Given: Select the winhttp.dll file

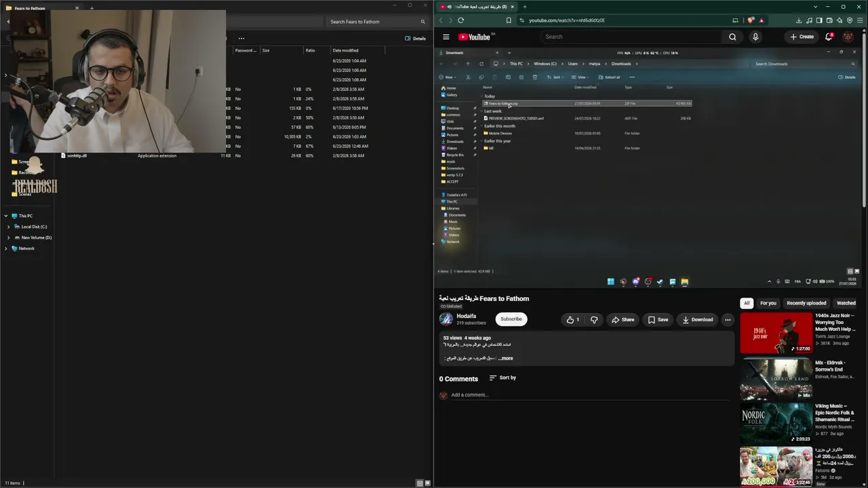Looking at the screenshot, I should tap(77, 156).
